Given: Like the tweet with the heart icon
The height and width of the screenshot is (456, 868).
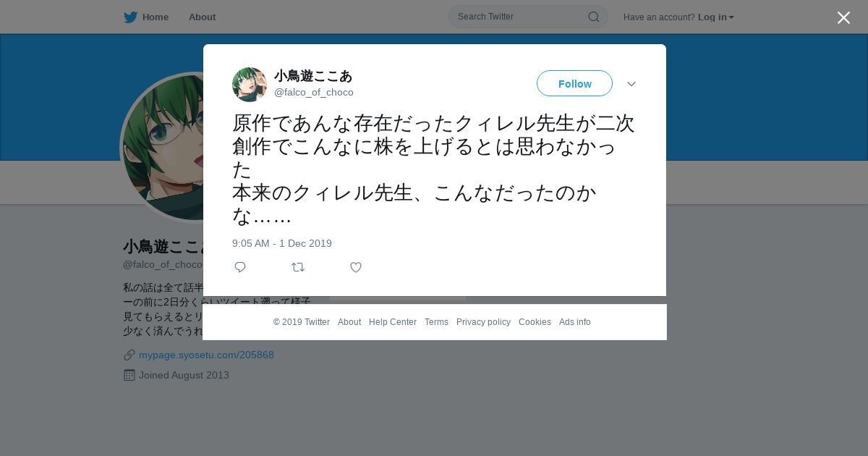Looking at the screenshot, I should 356,267.
